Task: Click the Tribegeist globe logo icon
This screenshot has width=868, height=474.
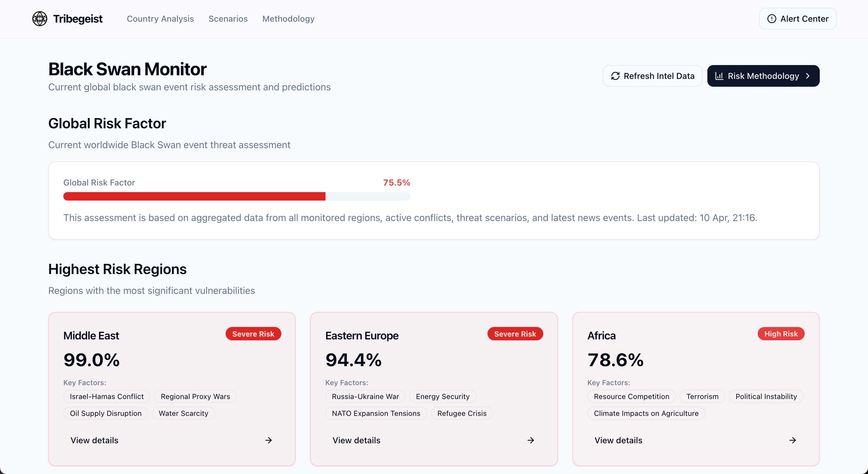Action: [x=40, y=18]
